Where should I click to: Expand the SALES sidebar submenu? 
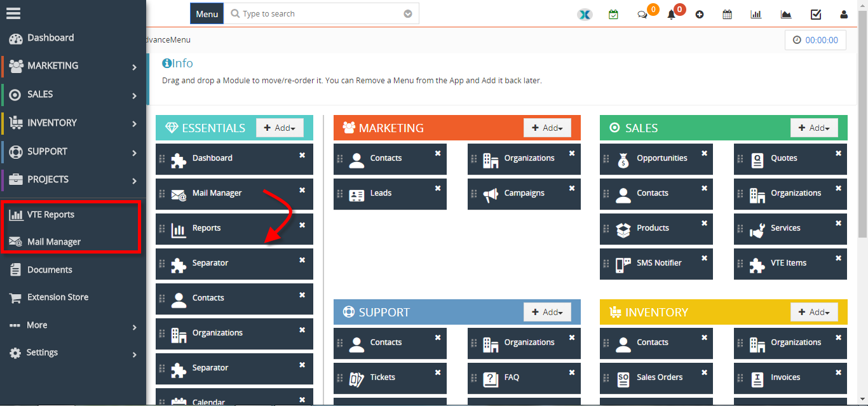[x=134, y=95]
